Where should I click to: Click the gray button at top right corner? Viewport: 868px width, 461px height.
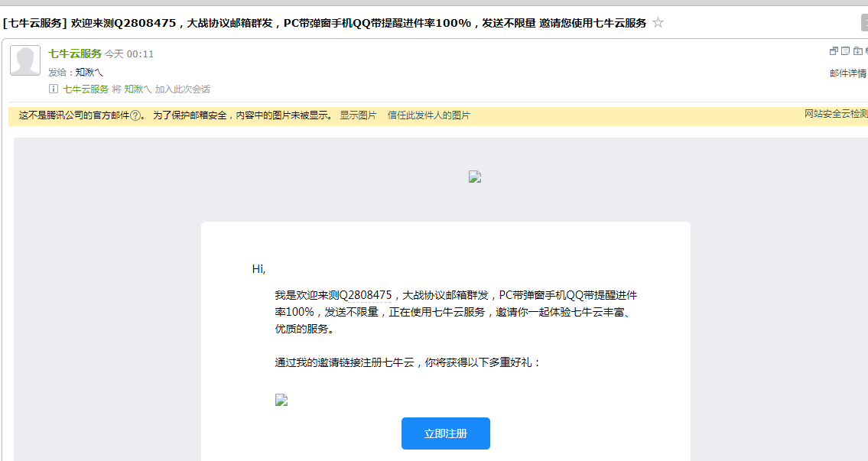point(864,23)
